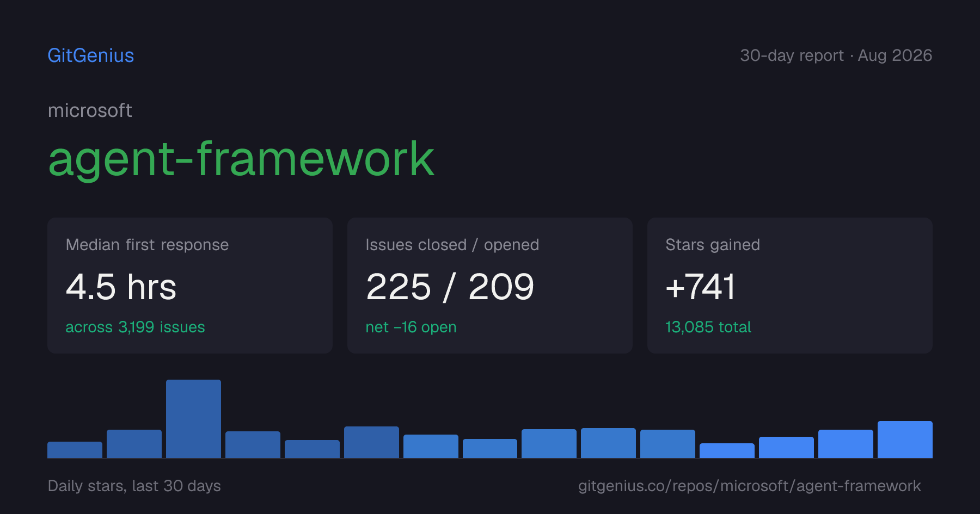Click the 'Stars gained' label

713,245
